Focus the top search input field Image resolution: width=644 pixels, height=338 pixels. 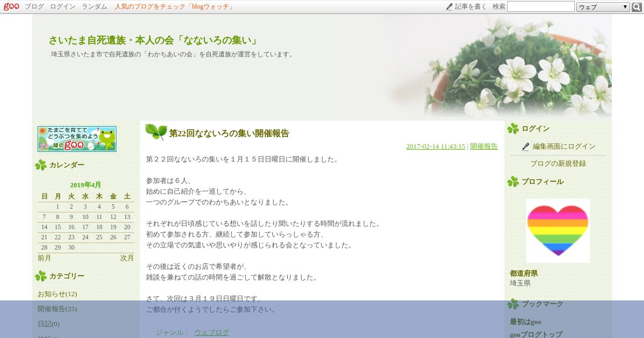pyautogui.click(x=541, y=6)
